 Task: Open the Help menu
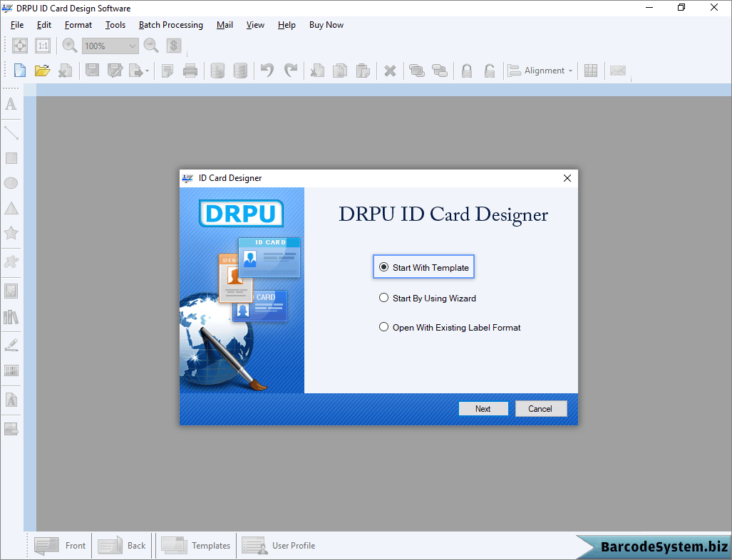click(x=287, y=25)
